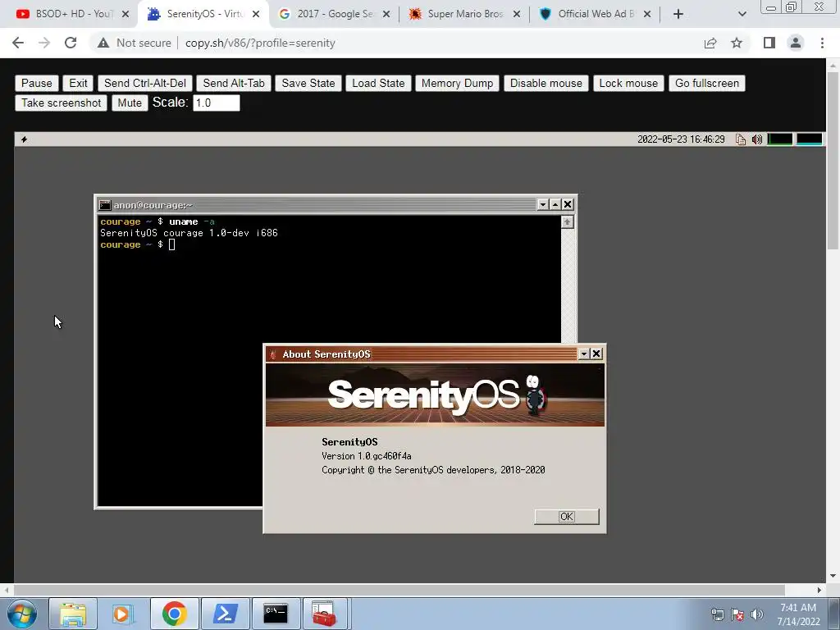Click the SerenityOS clock date text

681,139
